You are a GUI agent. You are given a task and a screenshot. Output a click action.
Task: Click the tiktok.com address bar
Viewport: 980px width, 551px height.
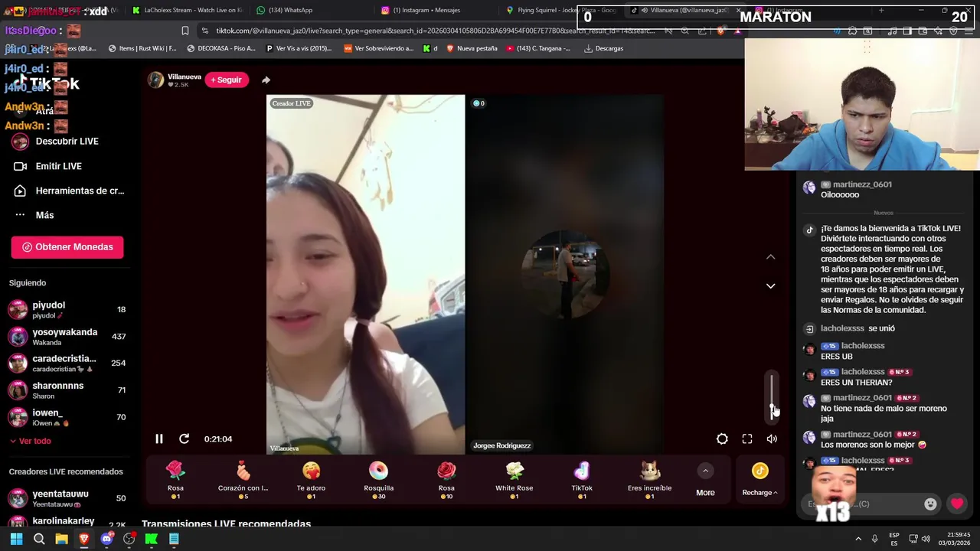(435, 31)
